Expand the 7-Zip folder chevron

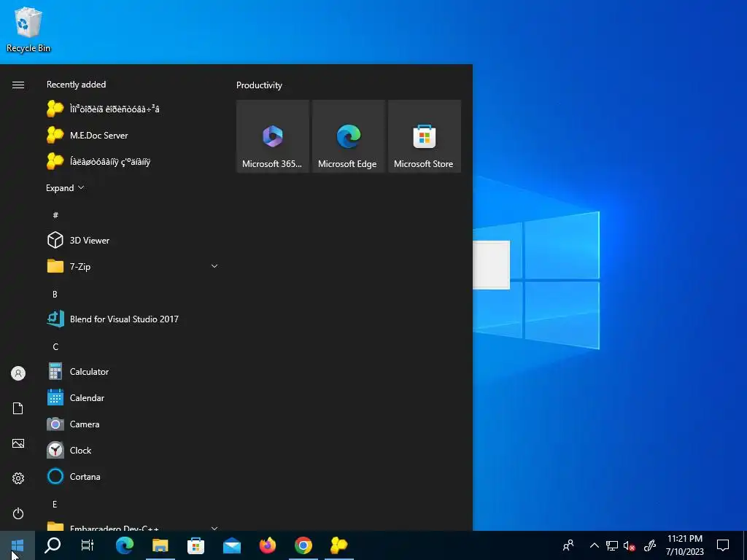214,266
